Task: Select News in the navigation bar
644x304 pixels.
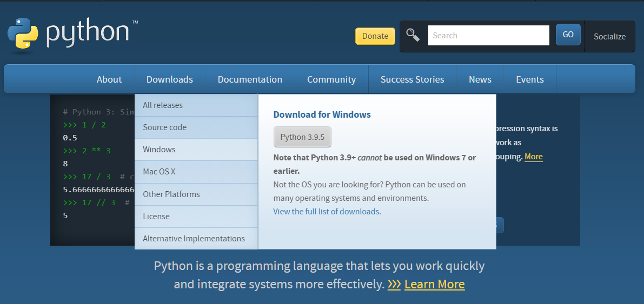Action: (x=480, y=79)
